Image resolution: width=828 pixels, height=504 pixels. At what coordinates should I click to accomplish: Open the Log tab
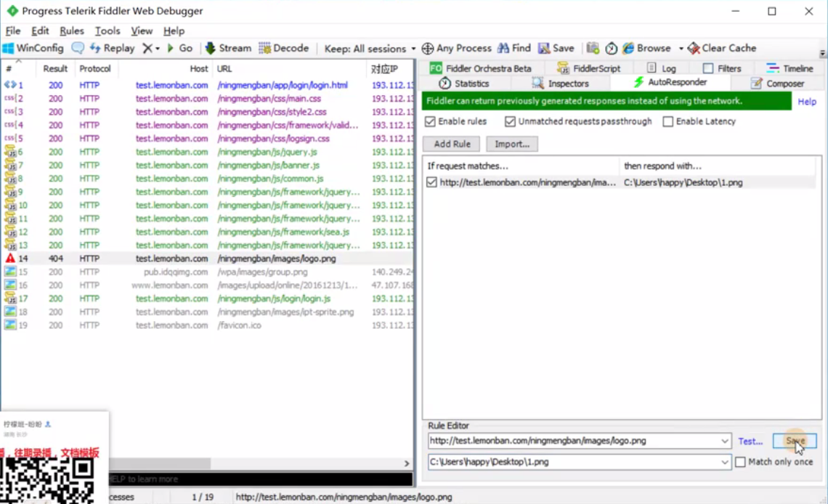(x=661, y=68)
